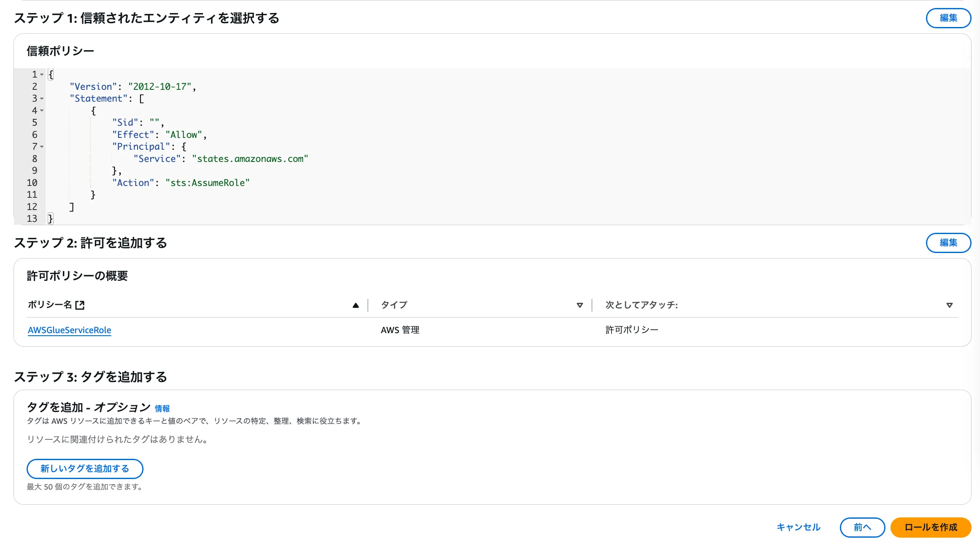
Task: Click 編集 button for Step 2
Action: pyautogui.click(x=948, y=243)
